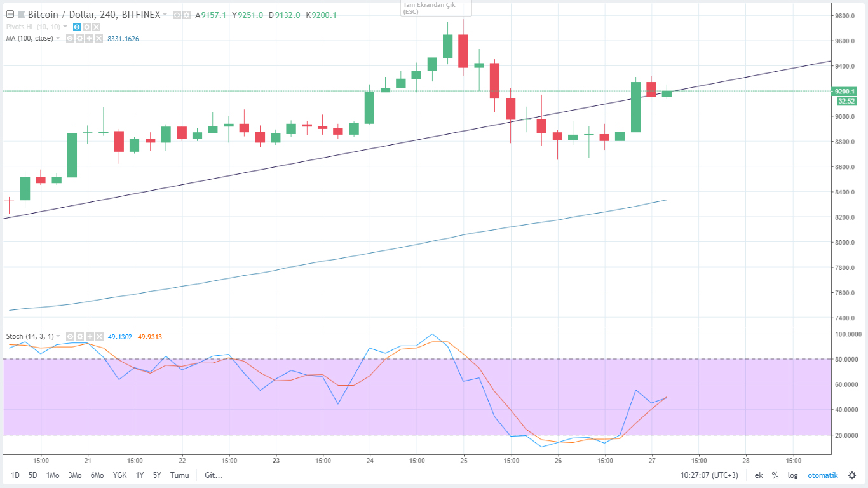The image size is (868, 488).
Task: Expand the MA (100, close) dropdown arrow
Action: (x=58, y=38)
